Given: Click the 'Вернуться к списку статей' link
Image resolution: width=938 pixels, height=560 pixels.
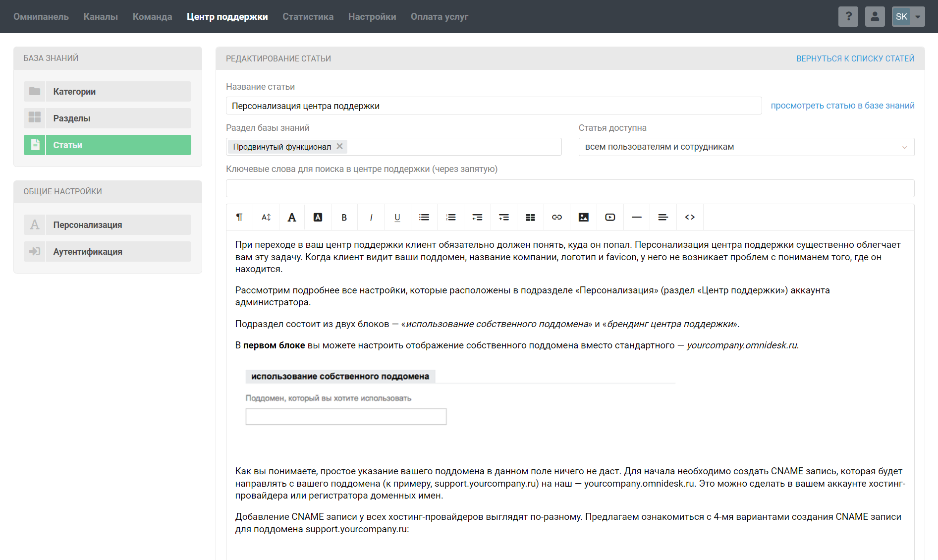Looking at the screenshot, I should point(855,59).
